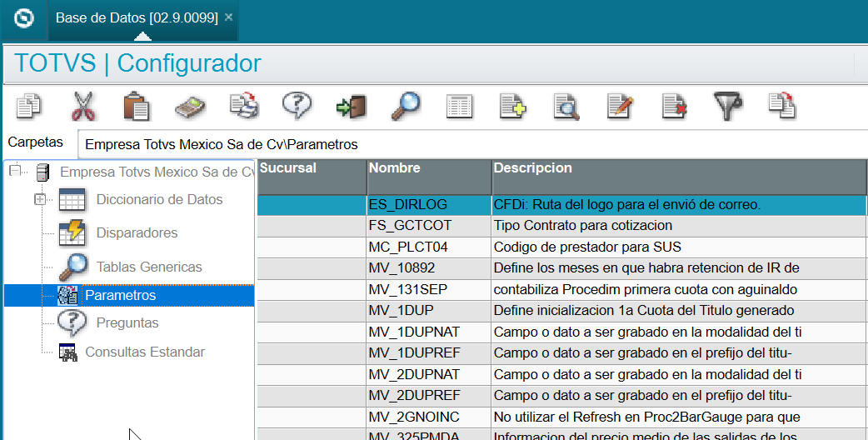Click 'Define inicializacion 1a Cuota' description

click(644, 311)
